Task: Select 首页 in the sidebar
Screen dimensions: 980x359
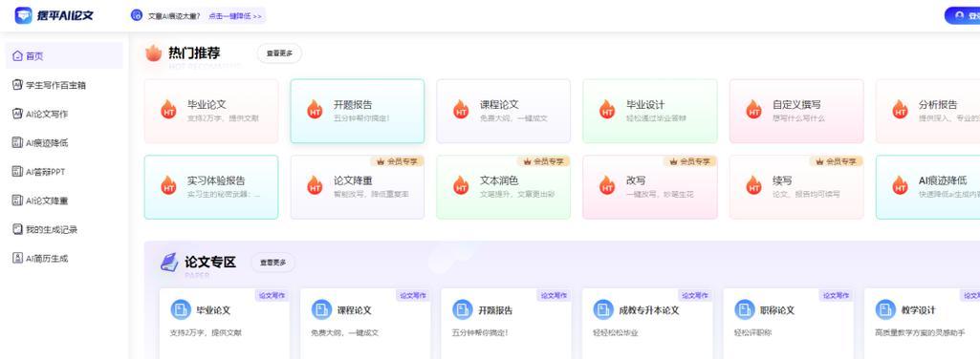Action: tap(64, 56)
